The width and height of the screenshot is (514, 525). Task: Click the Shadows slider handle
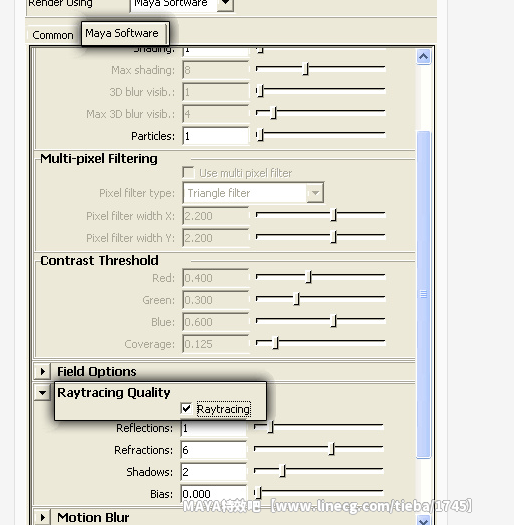tap(283, 471)
